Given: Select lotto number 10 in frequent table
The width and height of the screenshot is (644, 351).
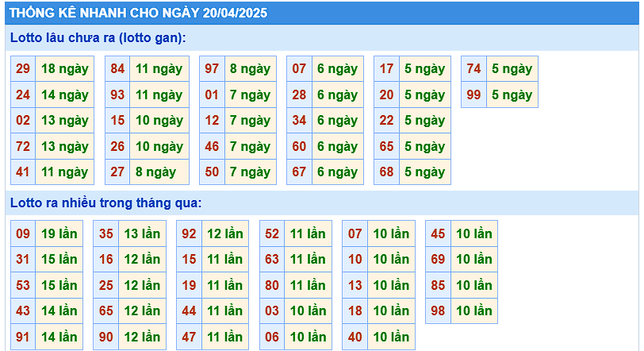Looking at the screenshot, I should coord(355,260).
